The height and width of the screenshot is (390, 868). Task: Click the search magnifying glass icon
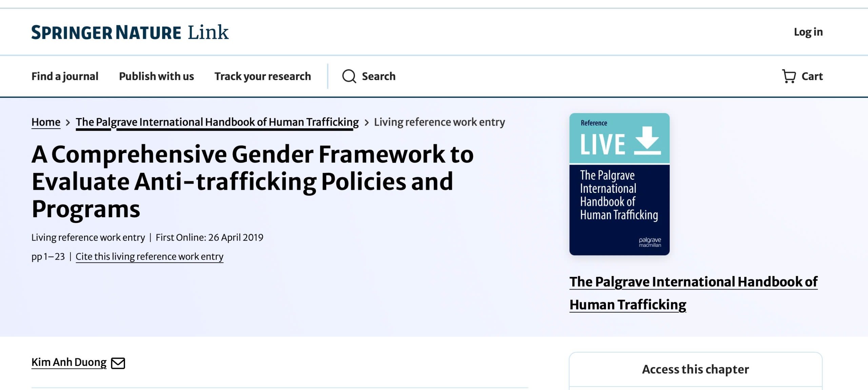(x=349, y=76)
